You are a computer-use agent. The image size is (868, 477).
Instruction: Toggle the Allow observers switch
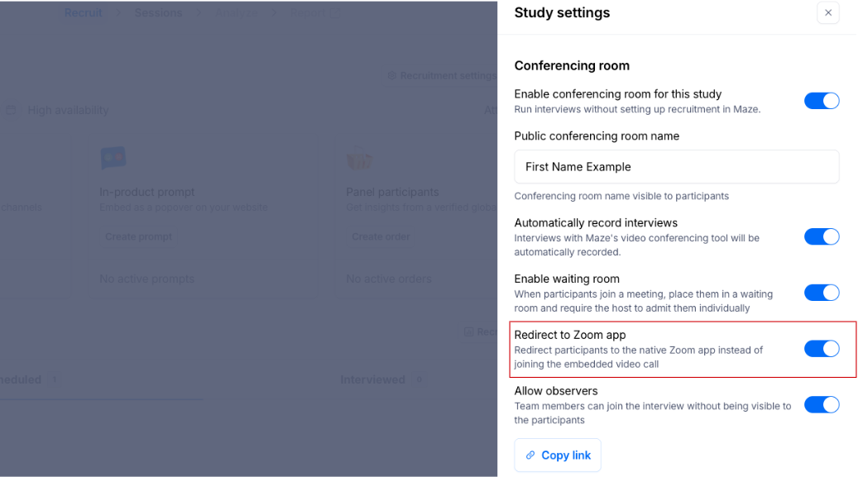(x=821, y=405)
